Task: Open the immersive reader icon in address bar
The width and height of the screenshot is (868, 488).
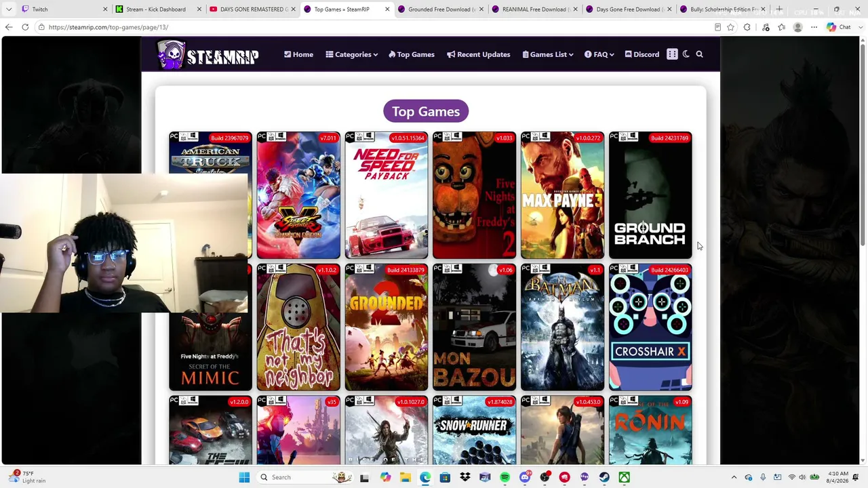Action: (x=717, y=27)
